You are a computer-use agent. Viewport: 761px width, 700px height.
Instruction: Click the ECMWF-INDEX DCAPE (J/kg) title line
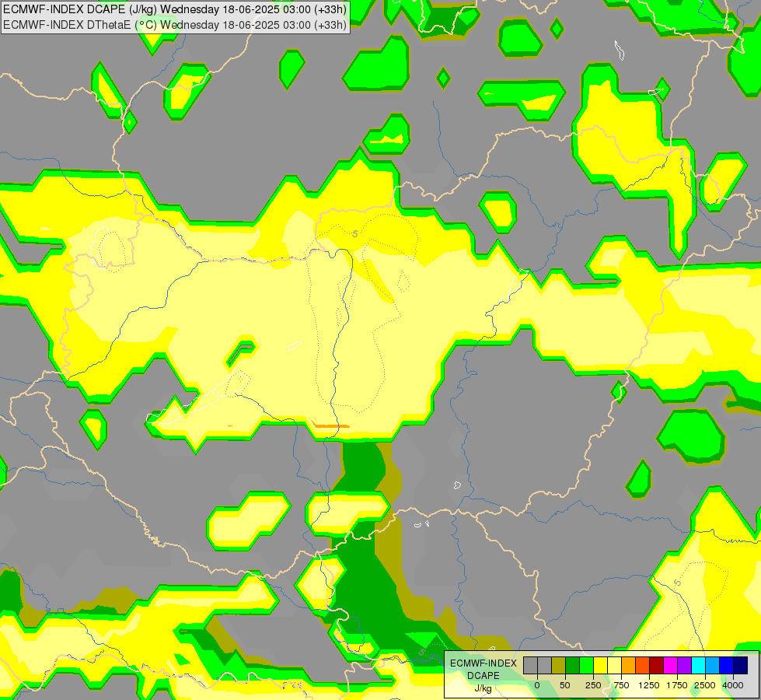pyautogui.click(x=175, y=9)
